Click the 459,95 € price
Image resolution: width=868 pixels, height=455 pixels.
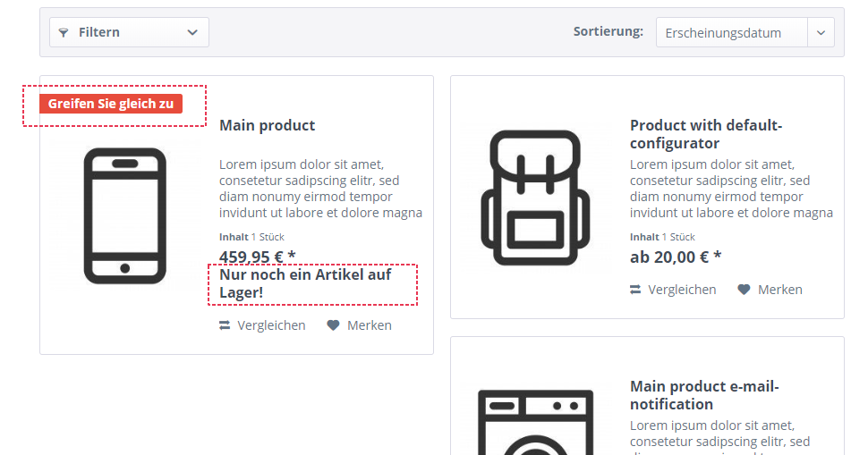point(258,257)
